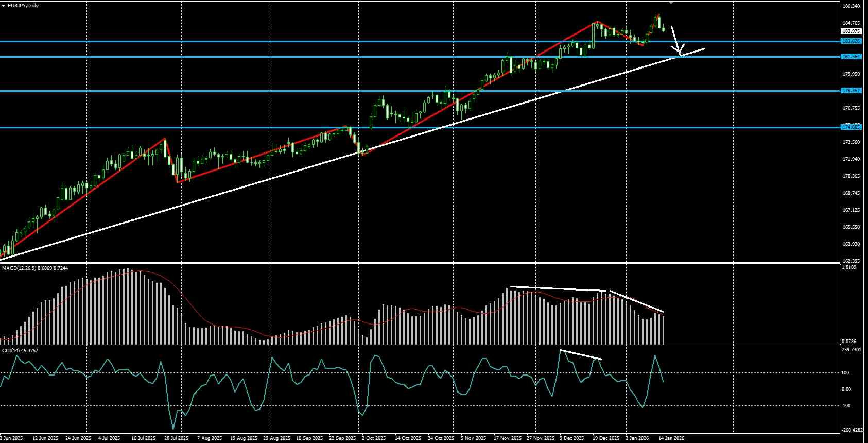This screenshot has height=443, width=868.
Task: Click the 19 Aug 2025 date label
Action: pyautogui.click(x=244, y=438)
